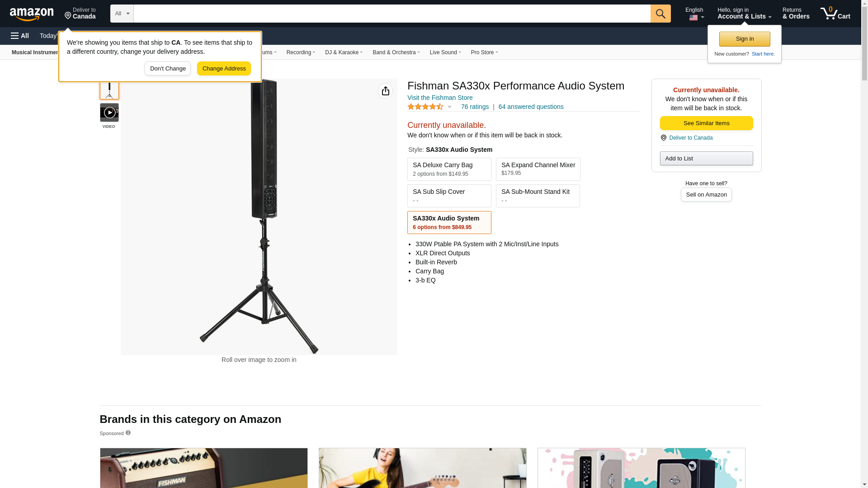Open the shopping cart icon
The image size is (868, 488).
(835, 14)
